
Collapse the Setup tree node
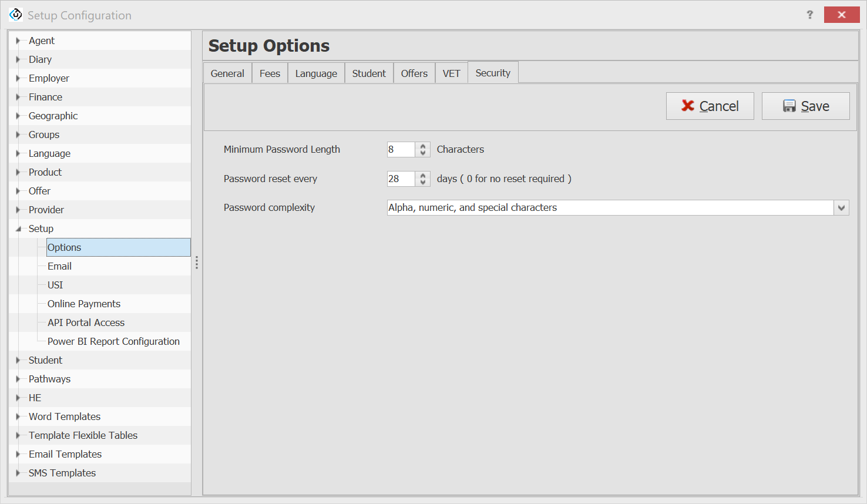coord(18,229)
